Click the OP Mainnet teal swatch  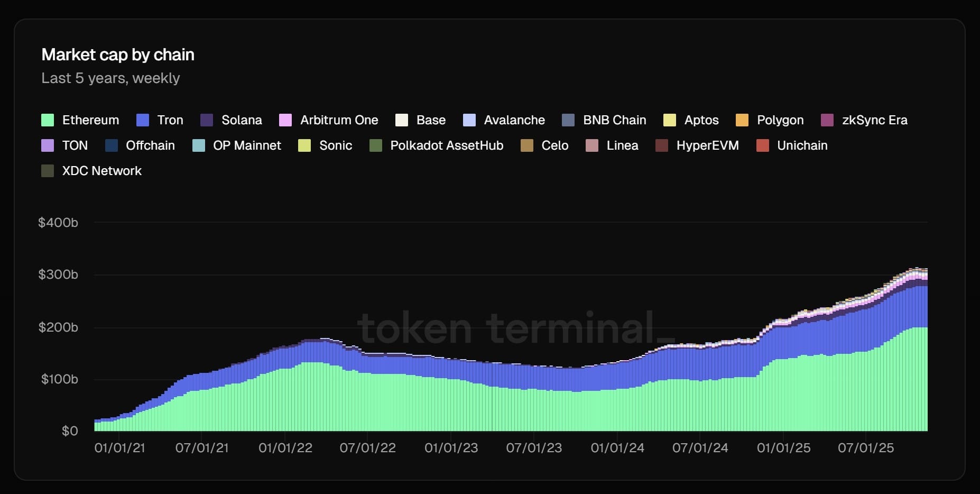tap(199, 145)
